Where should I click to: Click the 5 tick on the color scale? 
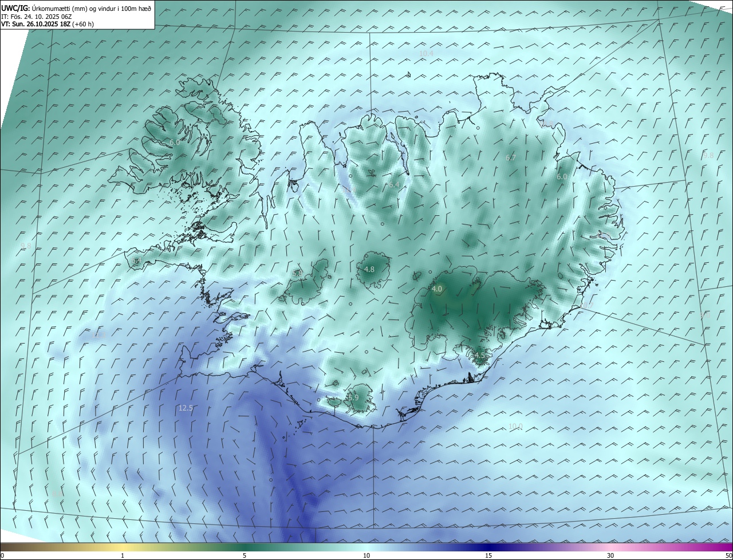245,555
